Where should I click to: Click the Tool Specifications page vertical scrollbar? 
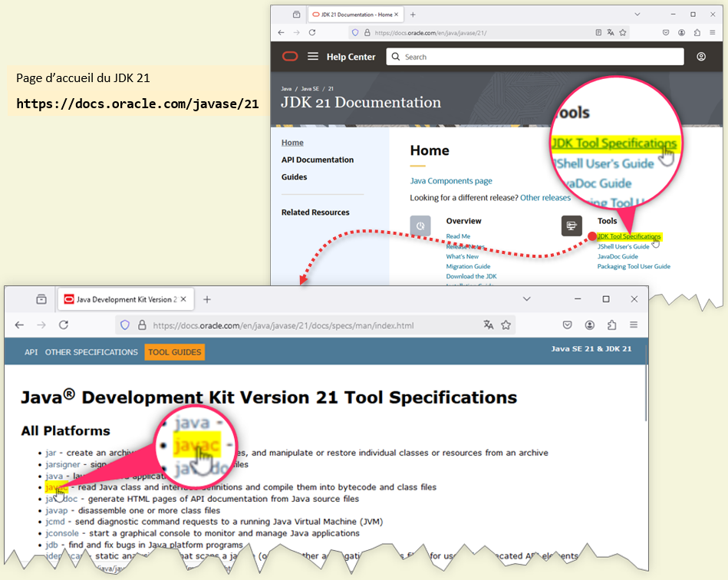(x=646, y=399)
